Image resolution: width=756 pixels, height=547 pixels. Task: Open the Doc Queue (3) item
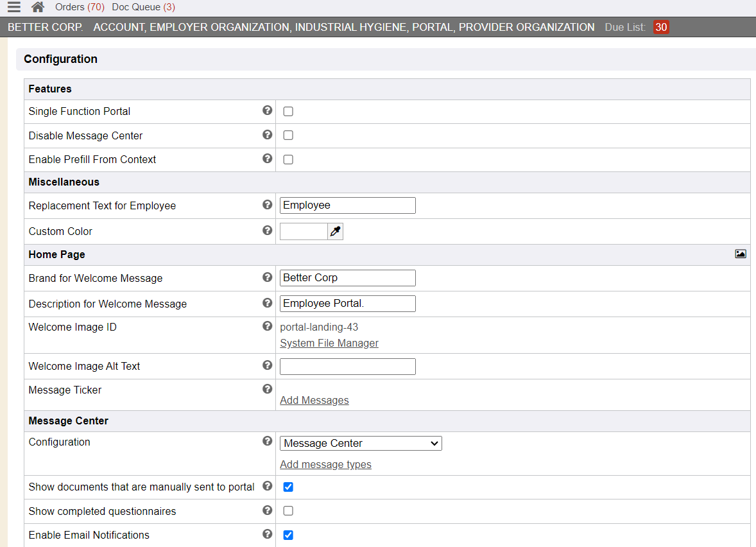[x=143, y=7]
